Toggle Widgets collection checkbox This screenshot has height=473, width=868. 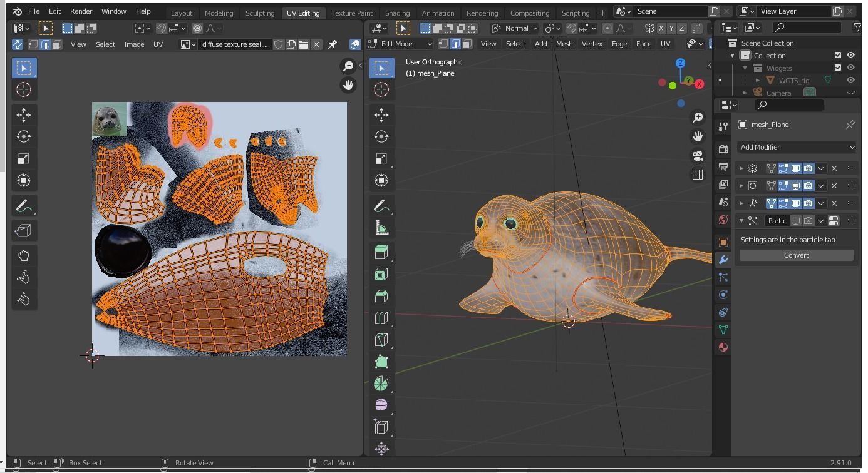838,68
